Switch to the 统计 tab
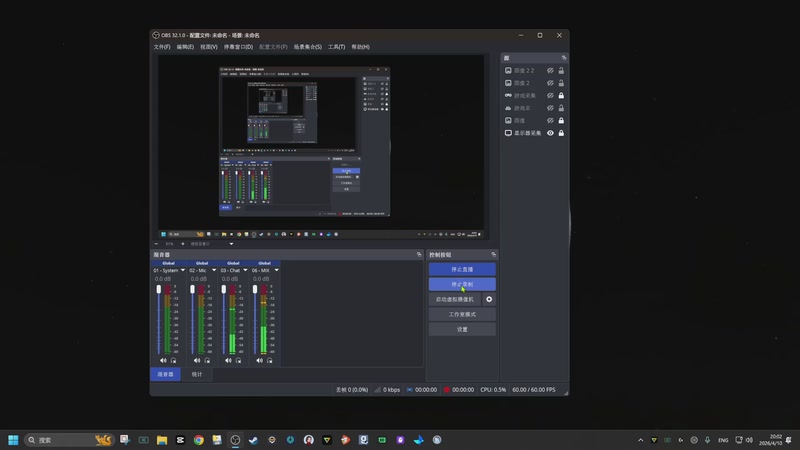800x450 pixels. coord(196,374)
